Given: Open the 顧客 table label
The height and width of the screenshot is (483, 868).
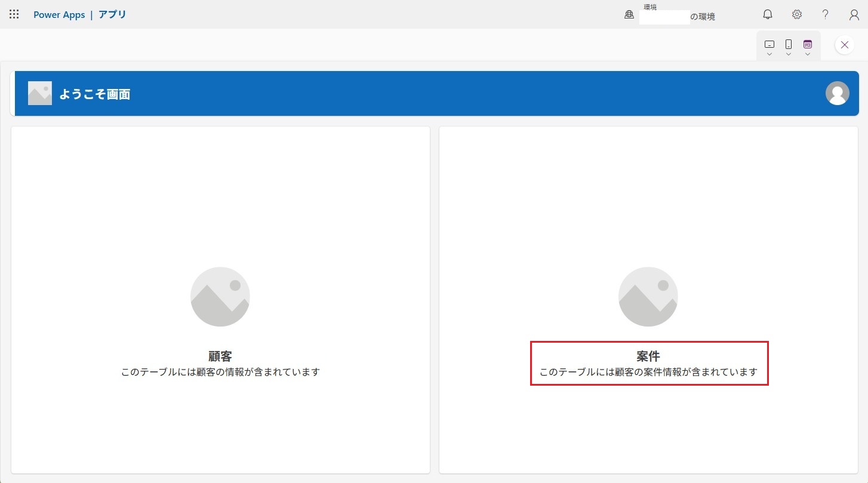Looking at the screenshot, I should [220, 356].
